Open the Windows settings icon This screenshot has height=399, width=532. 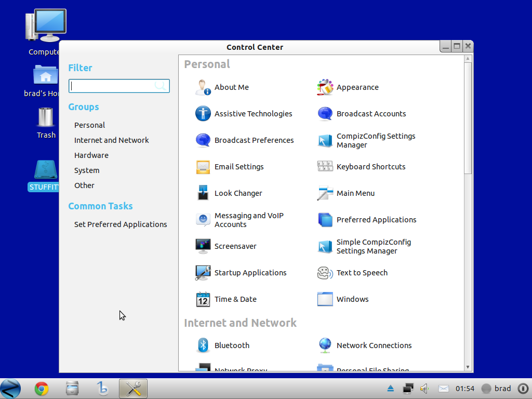pyautogui.click(x=325, y=299)
